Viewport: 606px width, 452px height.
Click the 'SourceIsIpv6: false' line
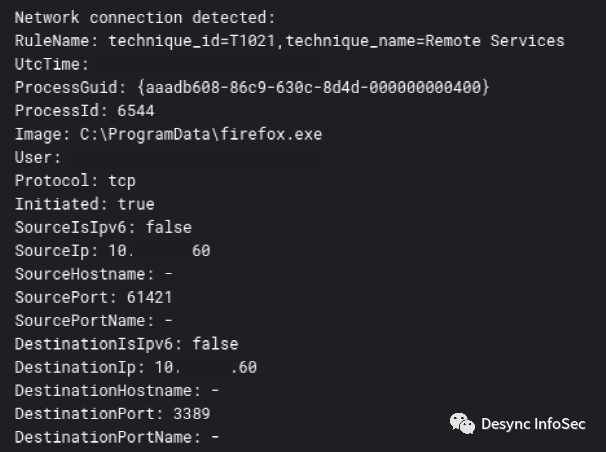pyautogui.click(x=103, y=228)
